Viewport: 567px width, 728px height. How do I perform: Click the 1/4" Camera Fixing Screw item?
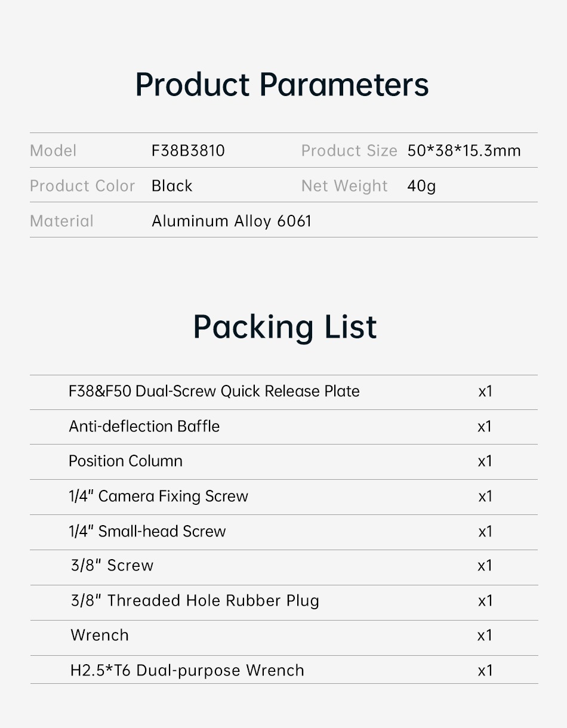(x=158, y=496)
